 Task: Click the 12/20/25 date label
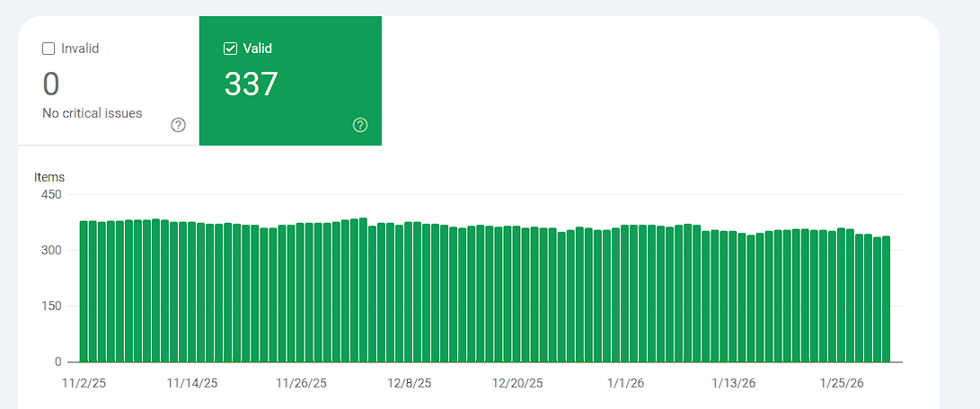517,383
